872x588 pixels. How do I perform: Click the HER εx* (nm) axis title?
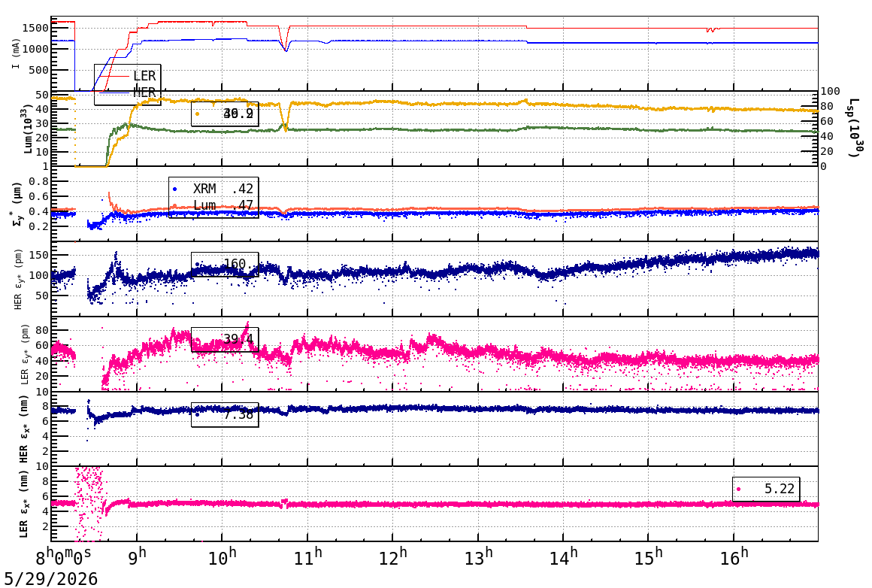coord(25,429)
